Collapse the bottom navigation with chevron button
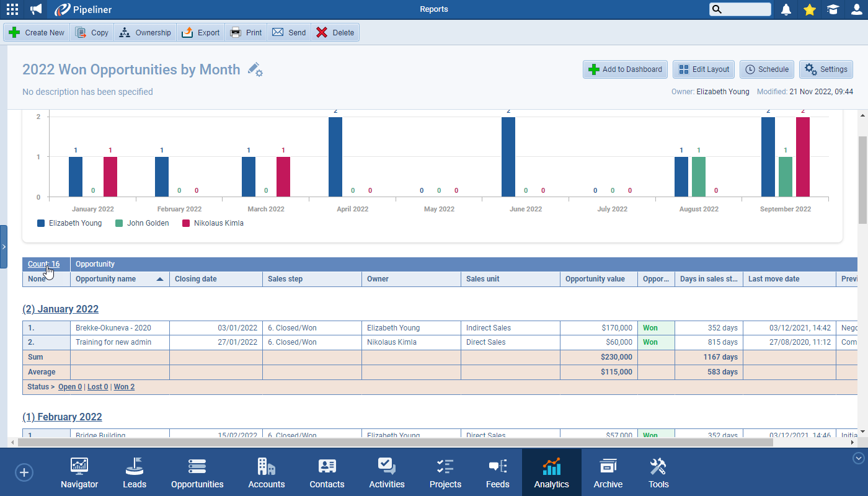 [x=859, y=457]
